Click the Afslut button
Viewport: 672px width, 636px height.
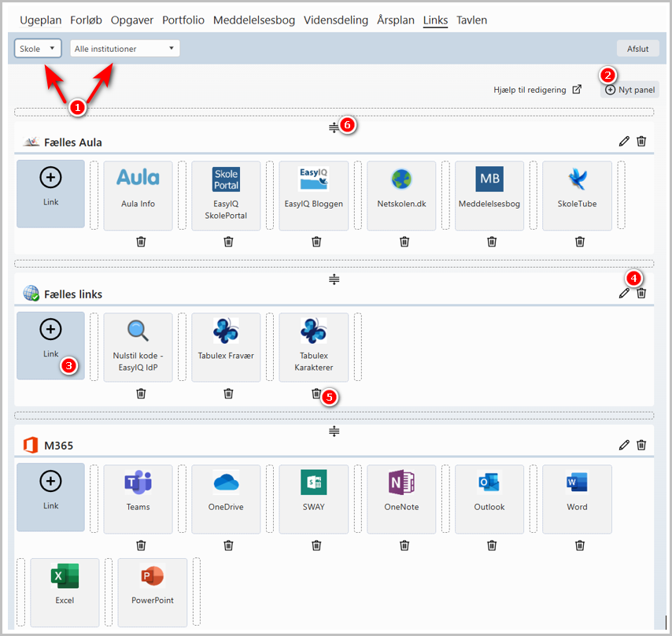[637, 49]
